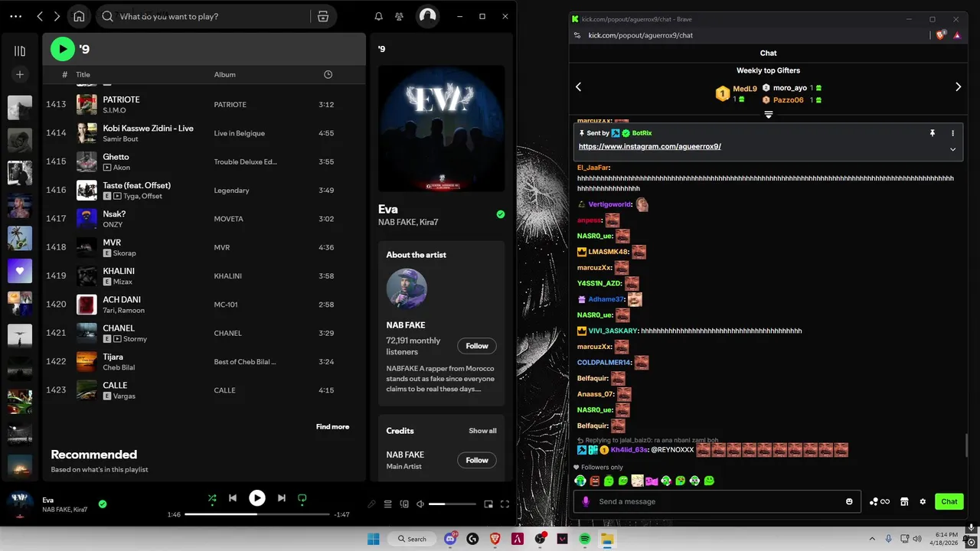This screenshot has width=980, height=551.
Task: Open emoji picker in Kick message box
Action: pyautogui.click(x=849, y=501)
